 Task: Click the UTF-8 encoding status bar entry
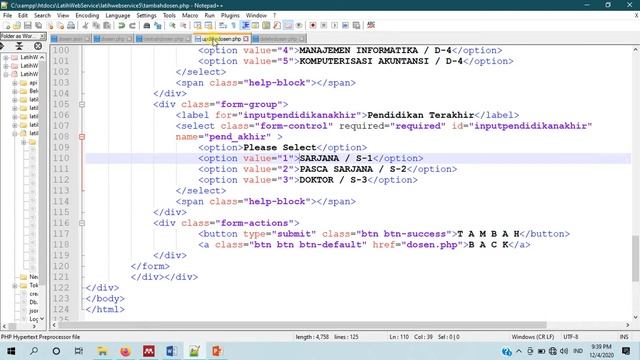point(571,337)
